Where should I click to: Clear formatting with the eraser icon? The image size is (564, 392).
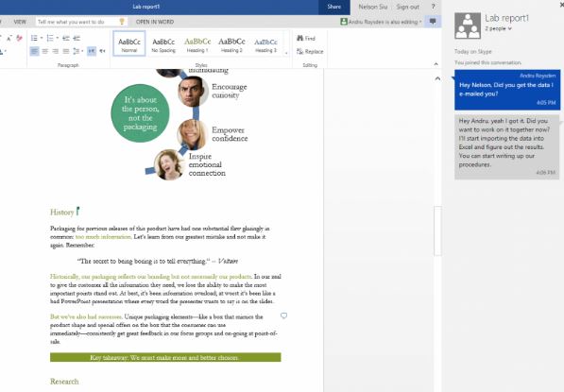click(x=20, y=38)
